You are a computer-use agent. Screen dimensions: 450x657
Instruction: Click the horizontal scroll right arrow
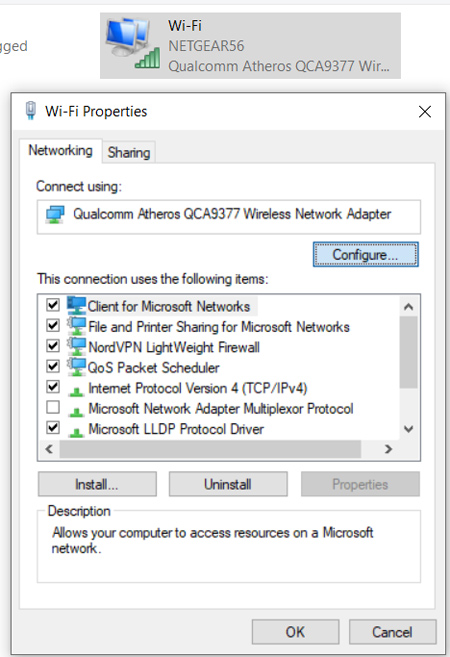tap(388, 449)
